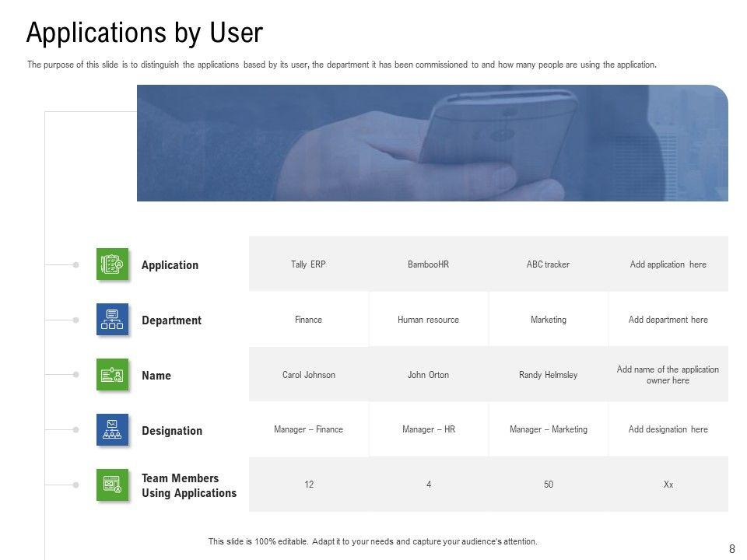Click the timeline dot beside the Designation row
Viewport: 747px width, 560px height.
(x=75, y=430)
